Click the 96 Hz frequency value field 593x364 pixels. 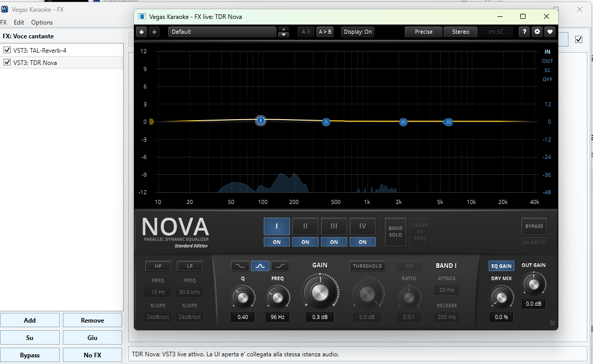coord(278,317)
